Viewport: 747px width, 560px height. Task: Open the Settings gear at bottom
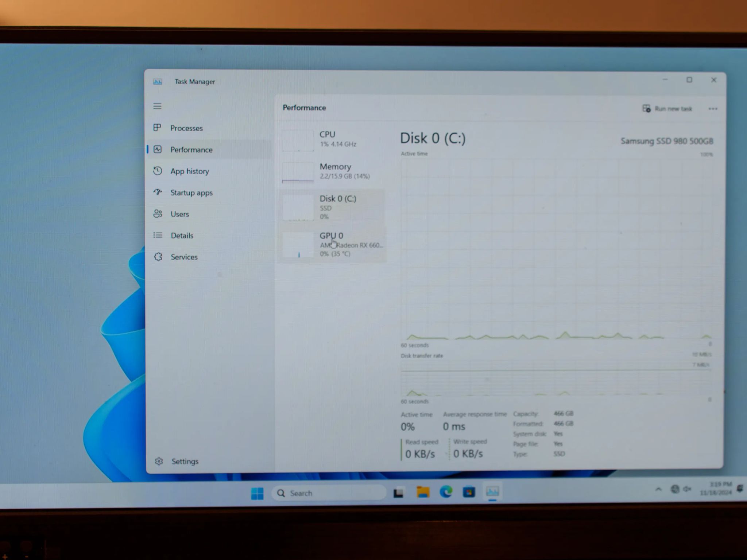coord(159,461)
